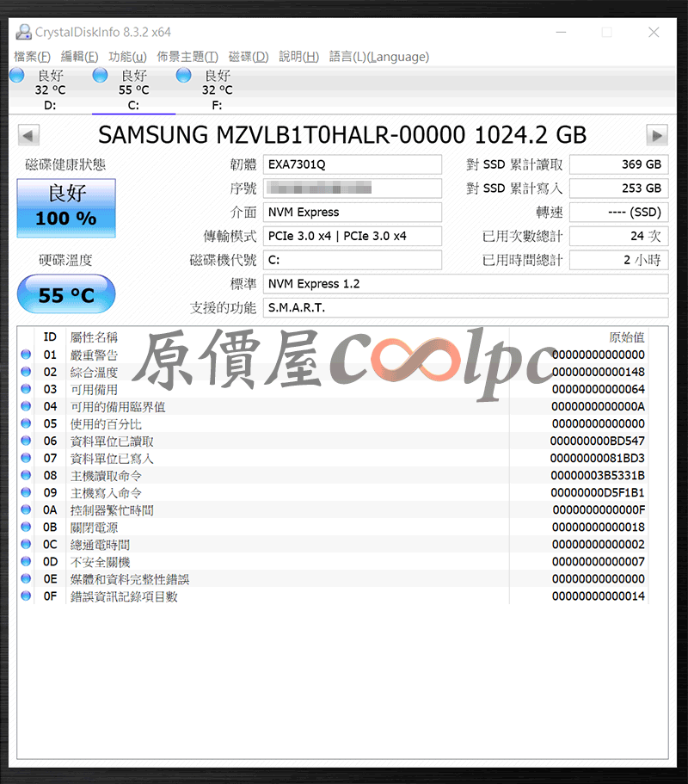The width and height of the screenshot is (688, 784).
Task: Click status dot for attribute 08
Action: (26, 475)
